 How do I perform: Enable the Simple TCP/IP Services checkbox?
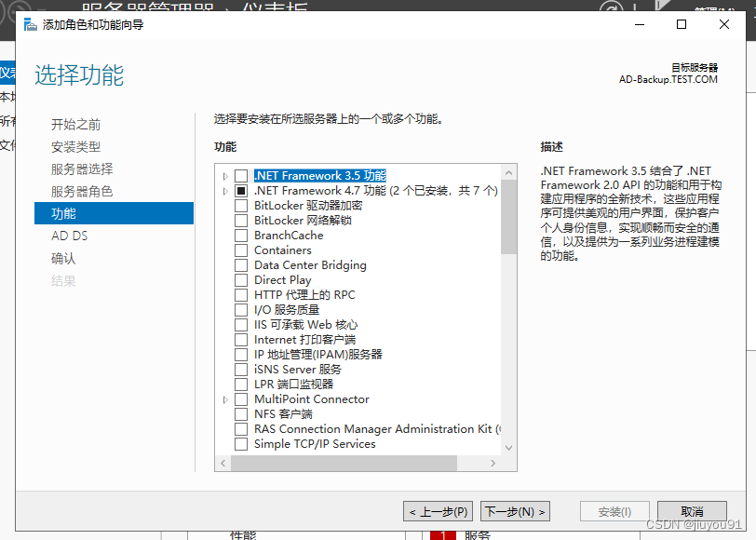pos(241,444)
